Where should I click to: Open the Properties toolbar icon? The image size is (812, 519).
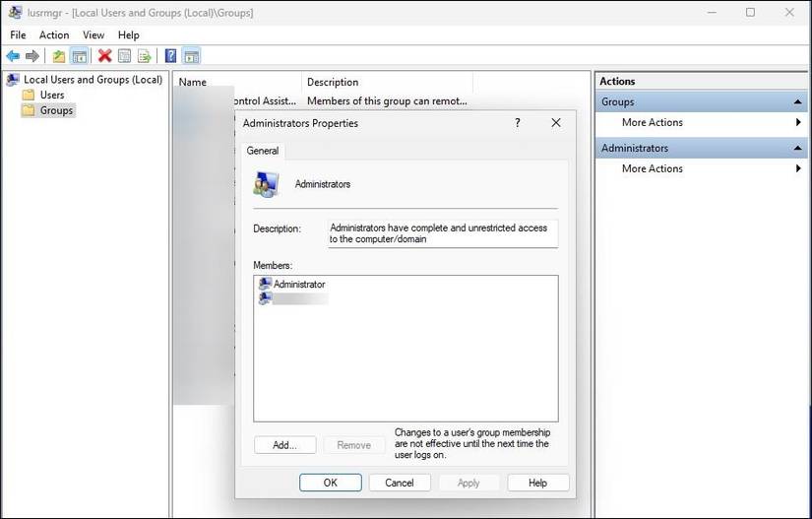point(124,56)
